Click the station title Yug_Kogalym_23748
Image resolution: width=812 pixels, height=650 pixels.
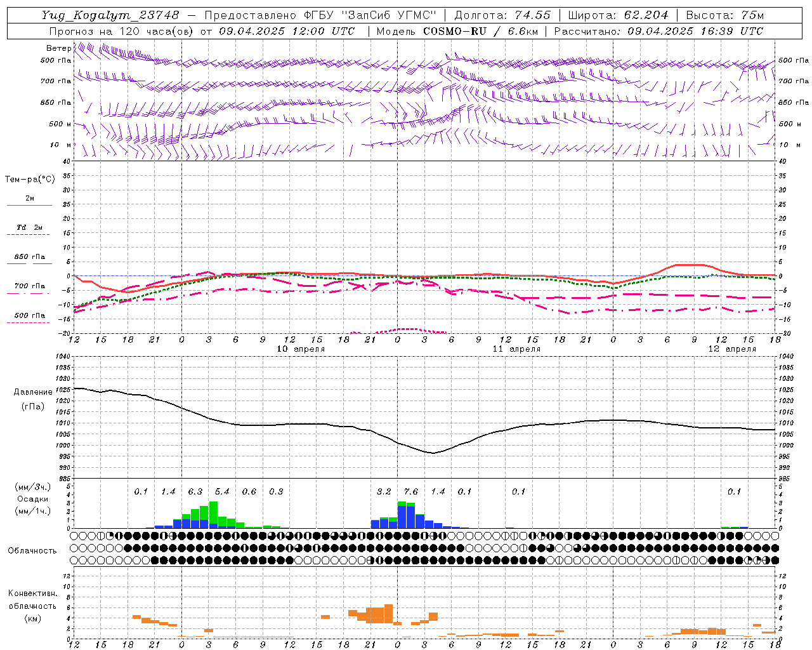[x=110, y=15]
